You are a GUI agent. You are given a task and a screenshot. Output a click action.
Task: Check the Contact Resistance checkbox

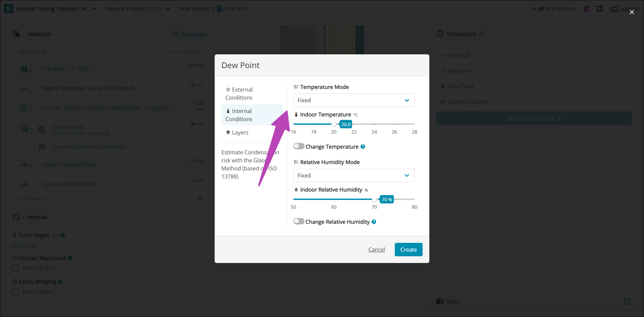coord(15,268)
